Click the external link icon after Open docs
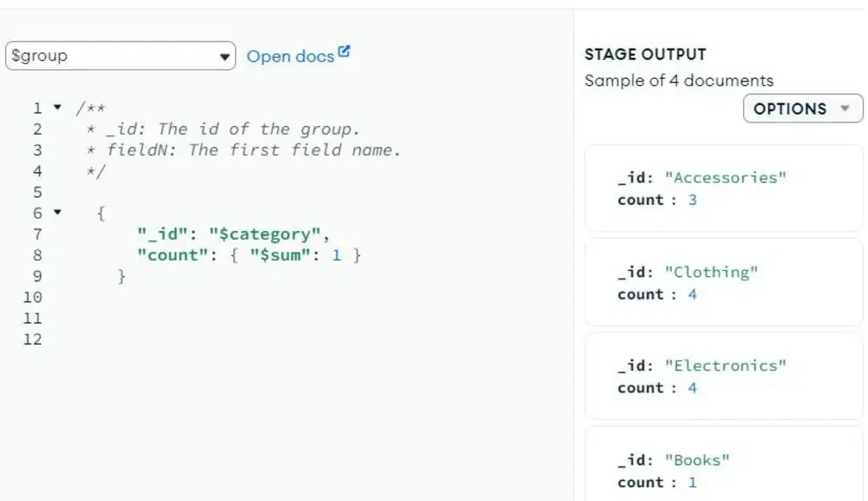This screenshot has height=501, width=868. [344, 51]
